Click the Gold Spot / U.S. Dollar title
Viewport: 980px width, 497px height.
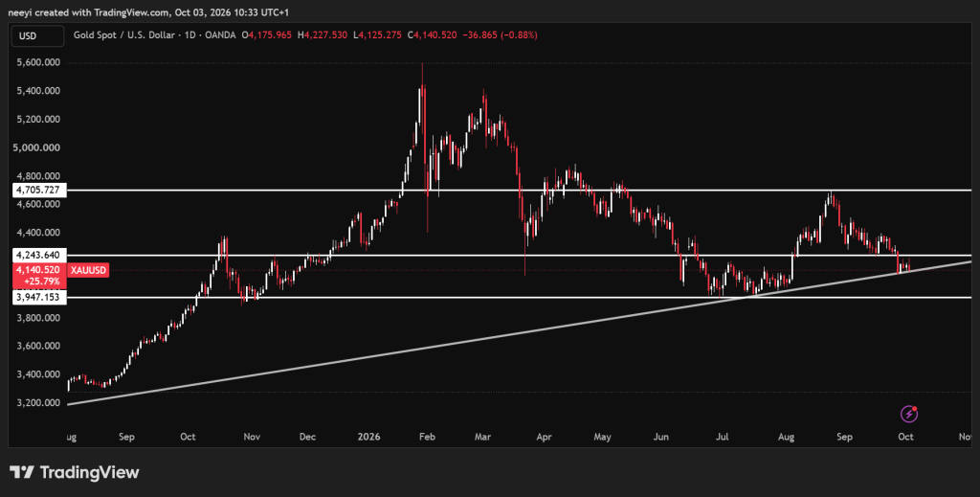(123, 35)
